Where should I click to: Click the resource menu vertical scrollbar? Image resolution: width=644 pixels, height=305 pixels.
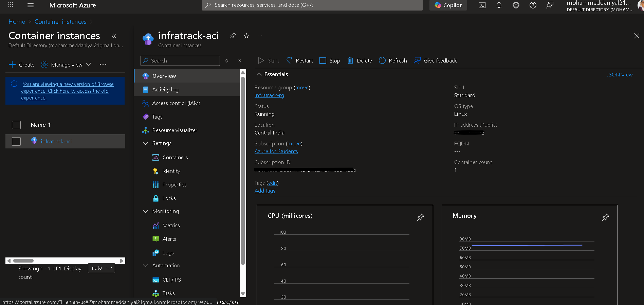(243, 171)
